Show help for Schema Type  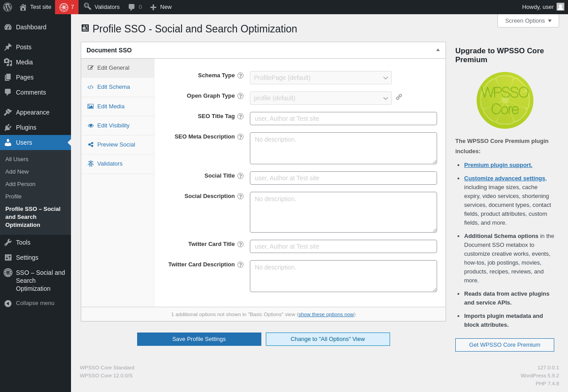[241, 75]
